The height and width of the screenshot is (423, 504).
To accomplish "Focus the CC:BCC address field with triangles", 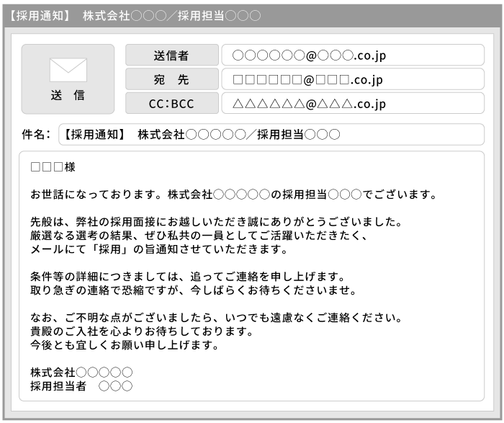I will tap(353, 103).
